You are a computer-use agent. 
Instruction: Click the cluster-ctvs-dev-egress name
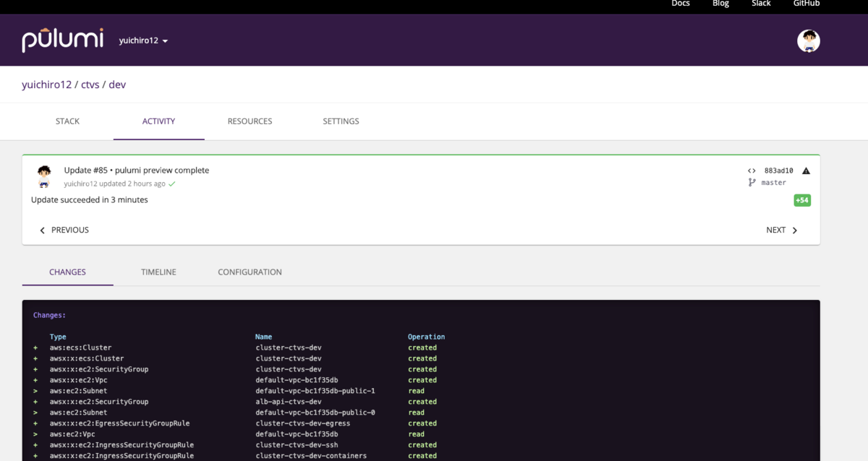point(303,423)
